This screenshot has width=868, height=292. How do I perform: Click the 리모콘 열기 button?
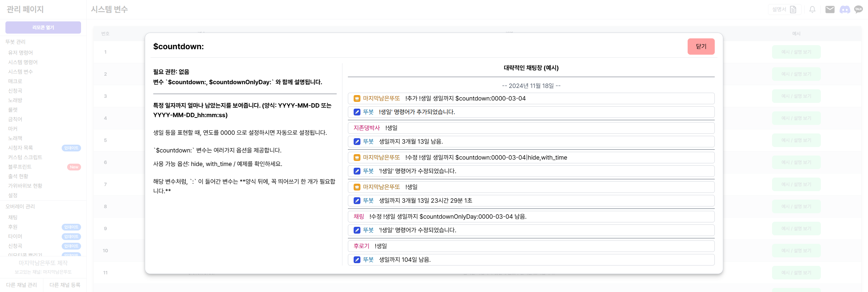[x=43, y=28]
